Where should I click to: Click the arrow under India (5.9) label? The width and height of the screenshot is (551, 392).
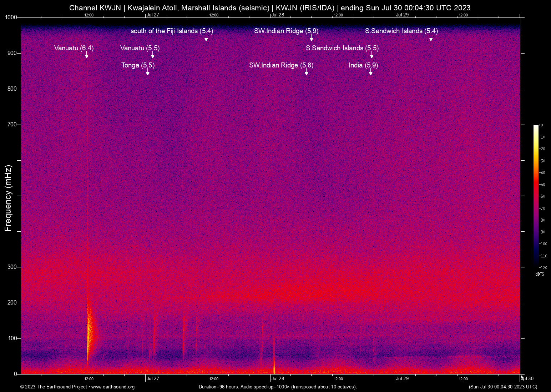(x=371, y=73)
